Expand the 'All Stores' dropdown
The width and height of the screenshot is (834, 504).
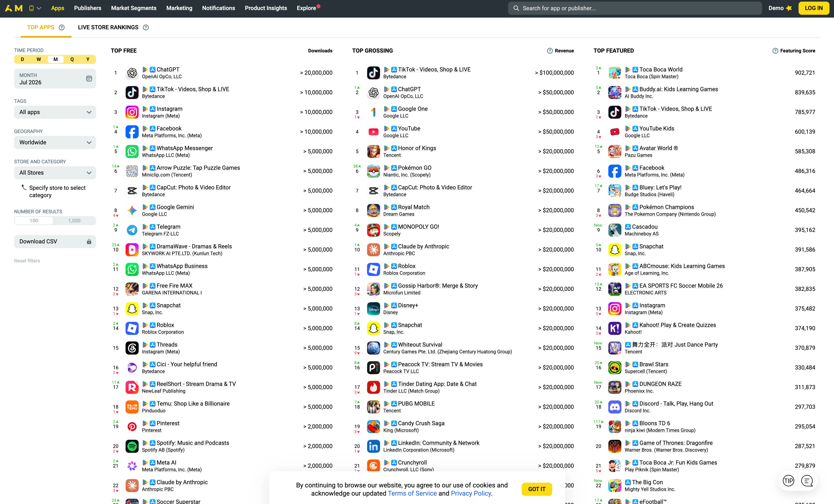[x=55, y=173]
